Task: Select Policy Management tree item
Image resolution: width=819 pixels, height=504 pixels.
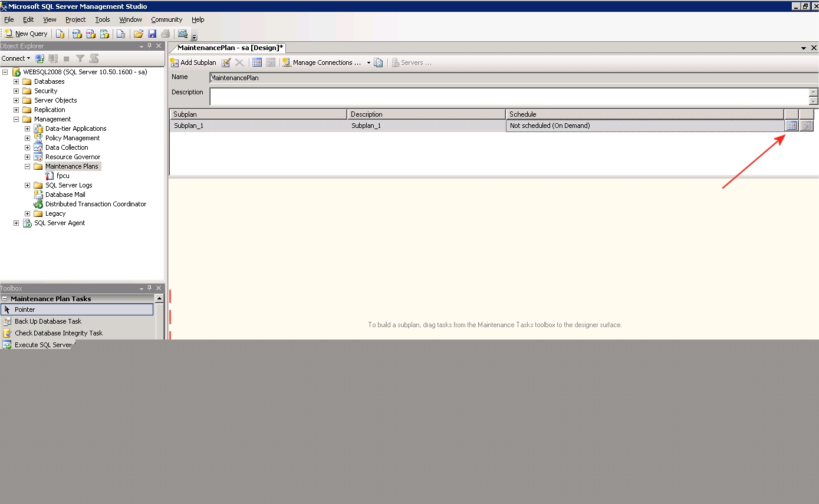Action: coord(73,138)
